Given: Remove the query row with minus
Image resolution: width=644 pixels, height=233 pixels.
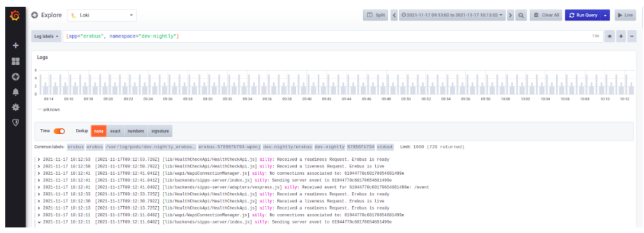Looking at the screenshot, I should 632,36.
